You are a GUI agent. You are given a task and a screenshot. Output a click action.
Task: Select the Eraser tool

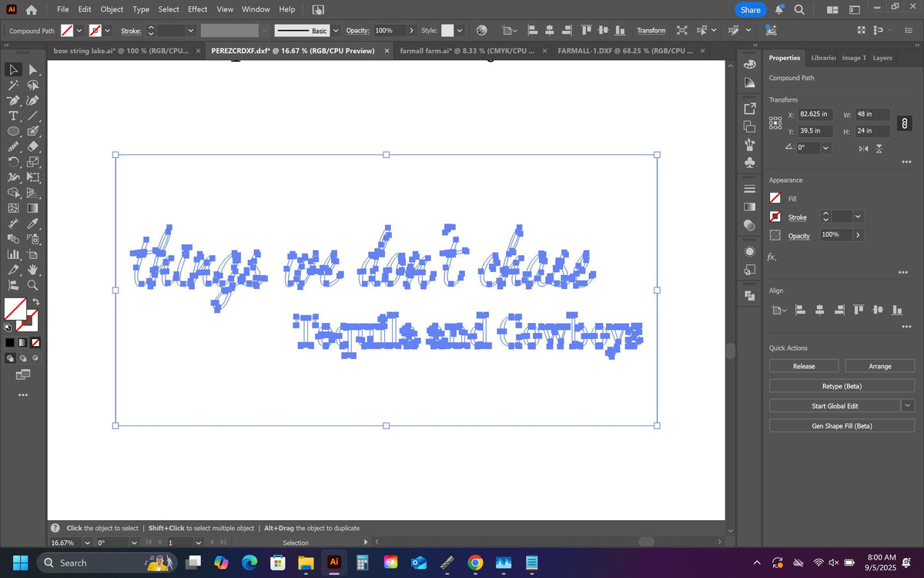pyautogui.click(x=33, y=146)
